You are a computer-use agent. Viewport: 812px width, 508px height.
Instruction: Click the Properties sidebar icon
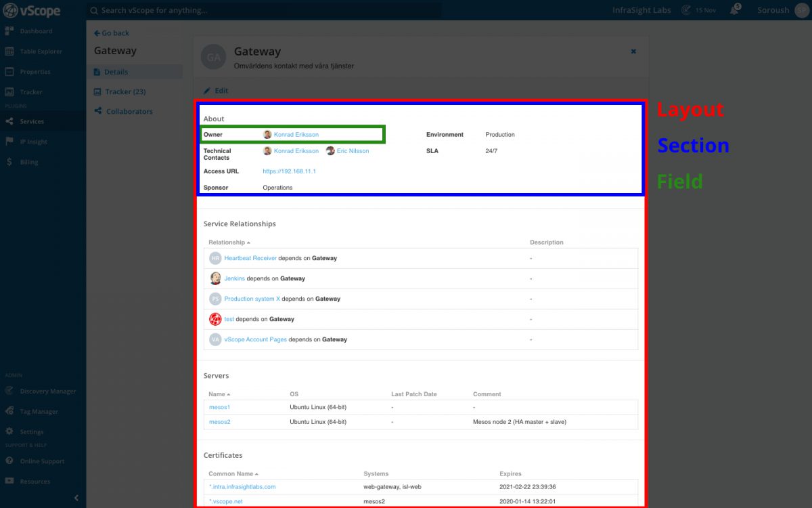tap(9, 72)
